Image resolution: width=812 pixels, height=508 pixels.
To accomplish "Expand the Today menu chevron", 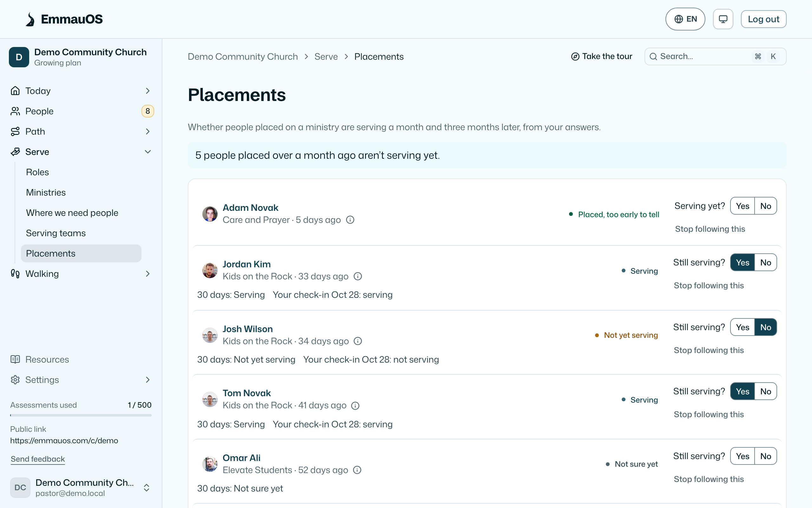I will [147, 91].
